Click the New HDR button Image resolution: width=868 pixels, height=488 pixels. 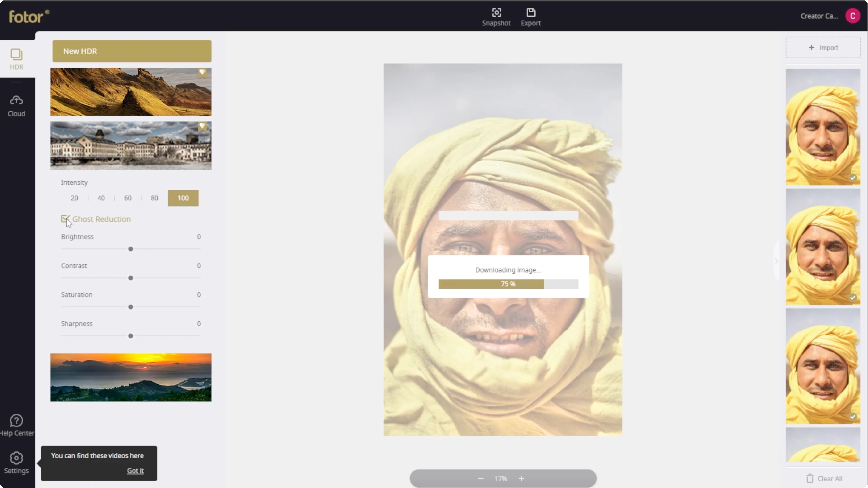tap(132, 51)
